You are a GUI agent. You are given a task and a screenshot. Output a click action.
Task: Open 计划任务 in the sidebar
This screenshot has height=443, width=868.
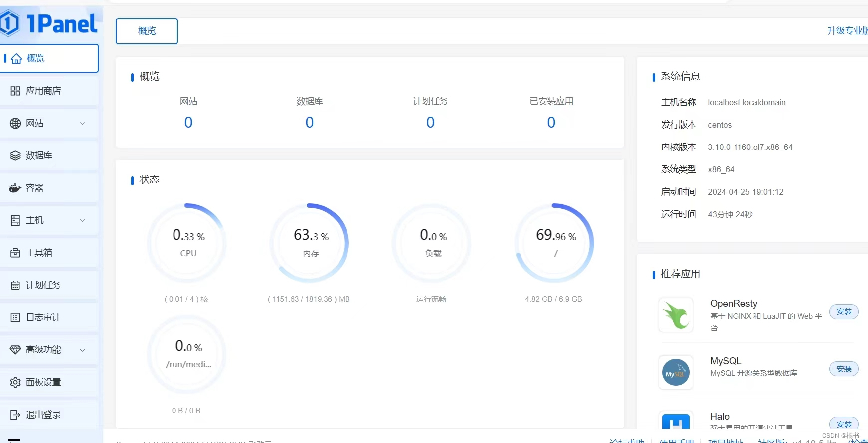pyautogui.click(x=49, y=285)
